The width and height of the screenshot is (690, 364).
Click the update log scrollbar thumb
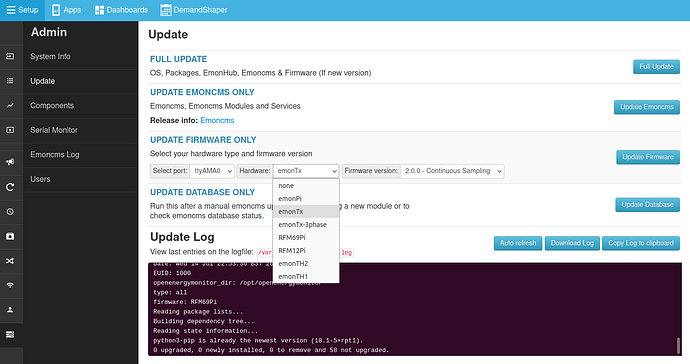point(678,345)
